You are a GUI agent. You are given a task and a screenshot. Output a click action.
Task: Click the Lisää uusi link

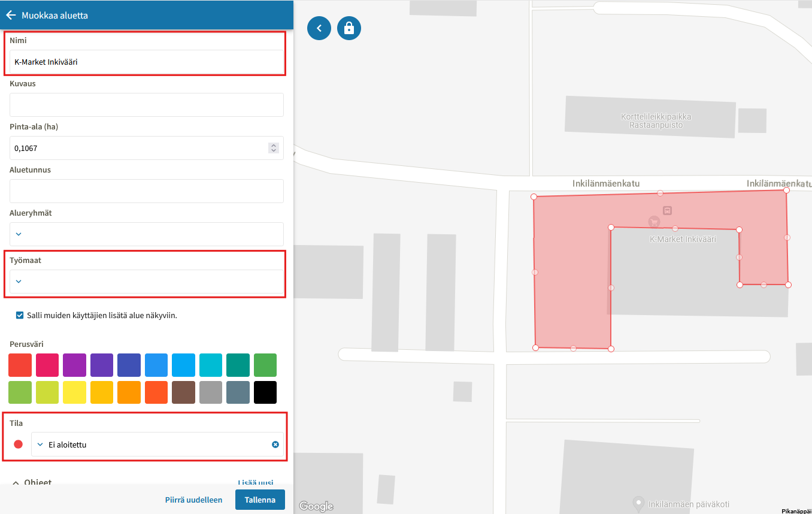tap(256, 483)
